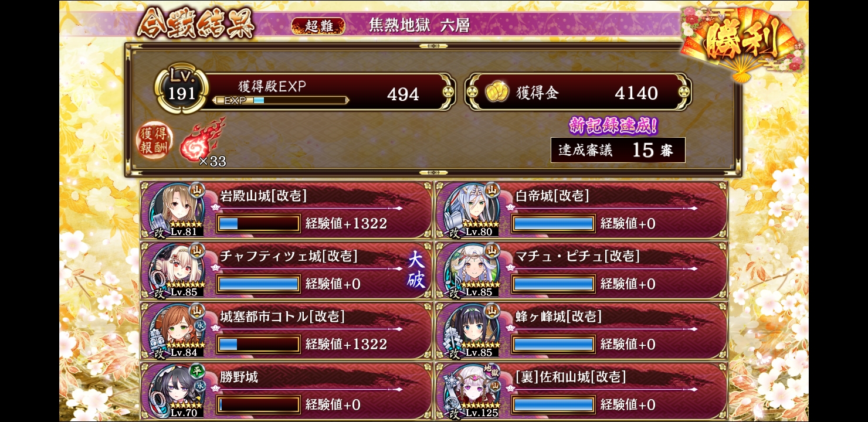
Task: Open [裏]佐和山城[改壱] character portrait
Action: (471, 391)
